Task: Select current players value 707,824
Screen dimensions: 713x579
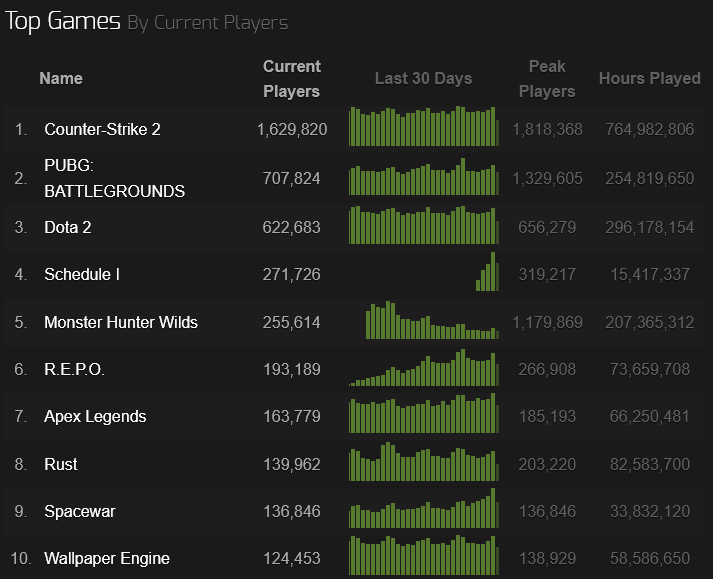Action: [x=291, y=178]
